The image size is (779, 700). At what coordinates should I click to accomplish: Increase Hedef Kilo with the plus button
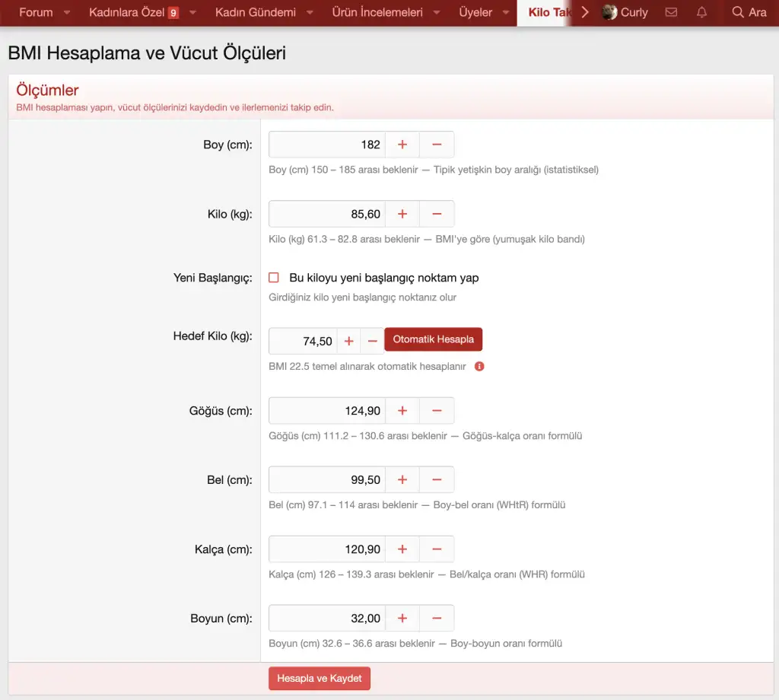click(349, 342)
